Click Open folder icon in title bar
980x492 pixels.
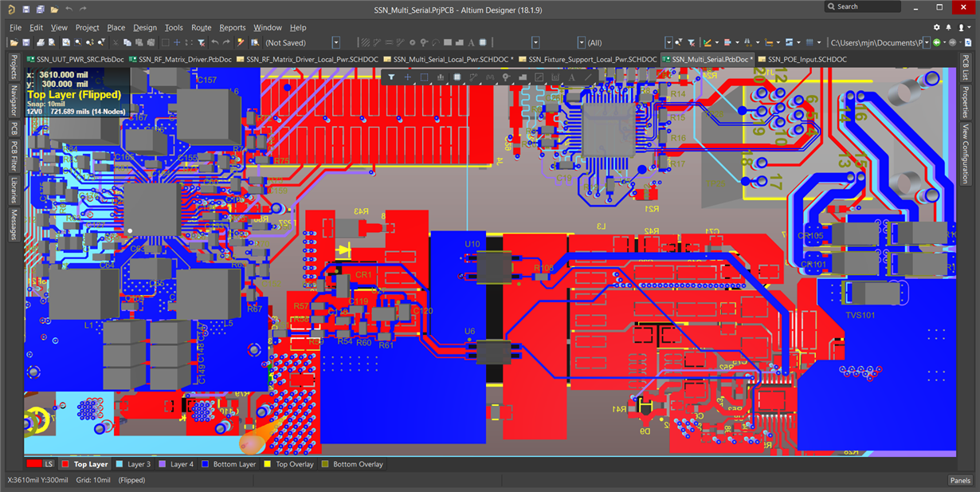click(54, 9)
